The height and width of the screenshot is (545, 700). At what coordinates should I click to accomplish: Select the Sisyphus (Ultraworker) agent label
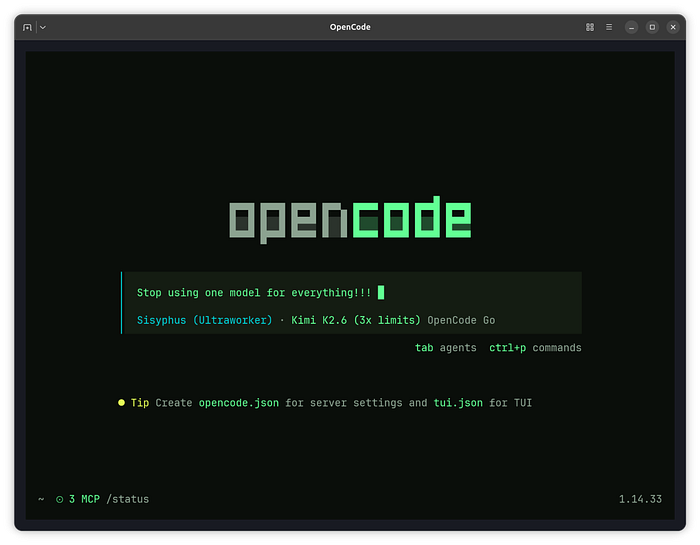point(204,320)
